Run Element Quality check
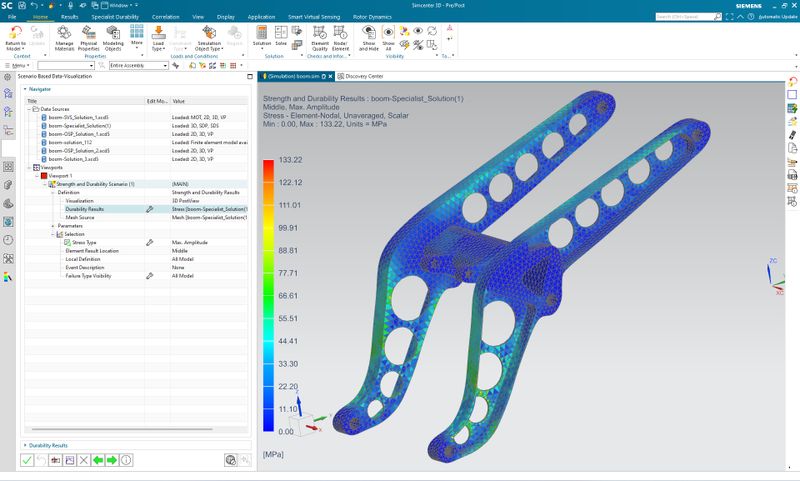This screenshot has height=481, width=800. [x=320, y=38]
